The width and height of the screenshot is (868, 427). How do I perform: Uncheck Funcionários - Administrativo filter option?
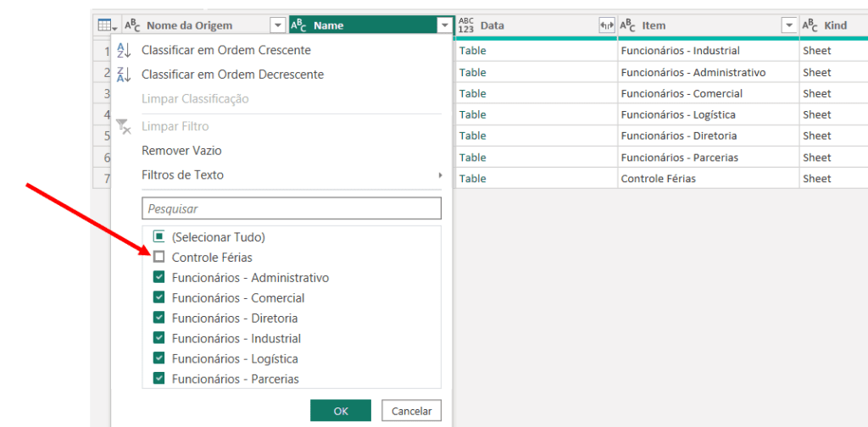159,278
